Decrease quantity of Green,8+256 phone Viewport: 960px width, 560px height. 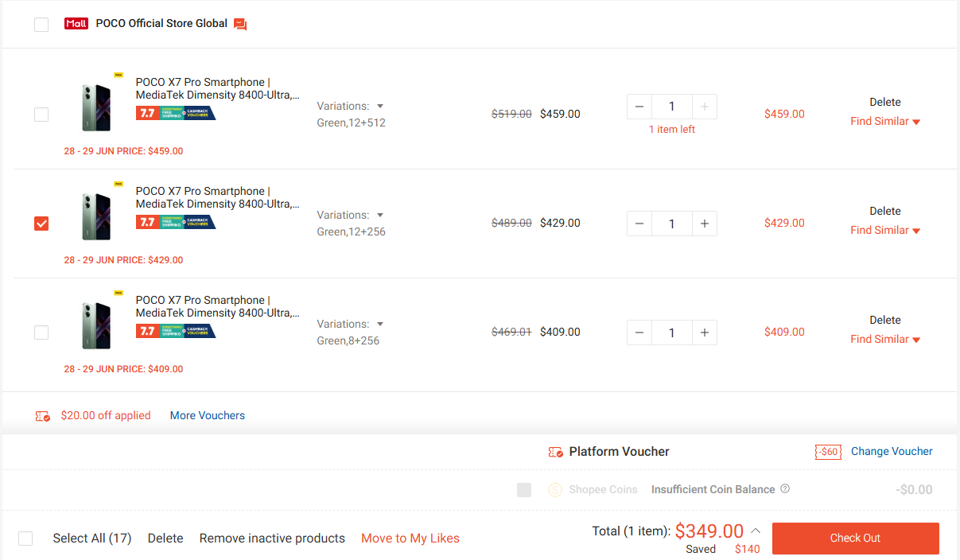point(639,332)
